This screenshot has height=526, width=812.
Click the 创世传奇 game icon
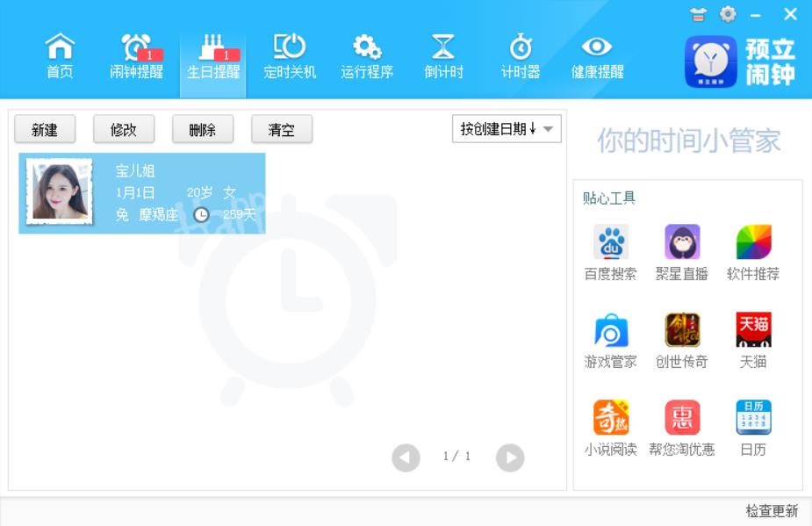(681, 331)
